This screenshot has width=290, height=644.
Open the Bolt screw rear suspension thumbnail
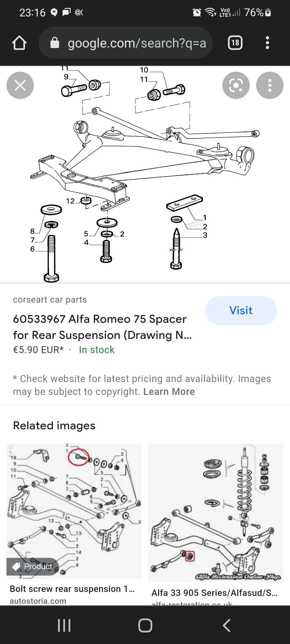74,511
